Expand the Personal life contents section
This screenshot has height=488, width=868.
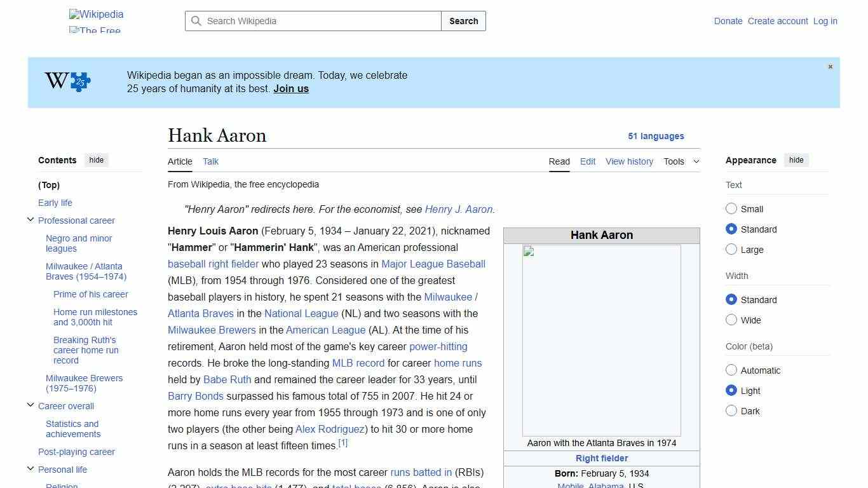pyautogui.click(x=31, y=468)
